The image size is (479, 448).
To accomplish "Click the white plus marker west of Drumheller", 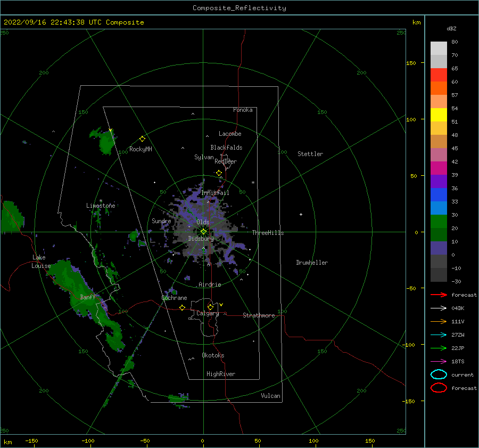I will point(301,214).
